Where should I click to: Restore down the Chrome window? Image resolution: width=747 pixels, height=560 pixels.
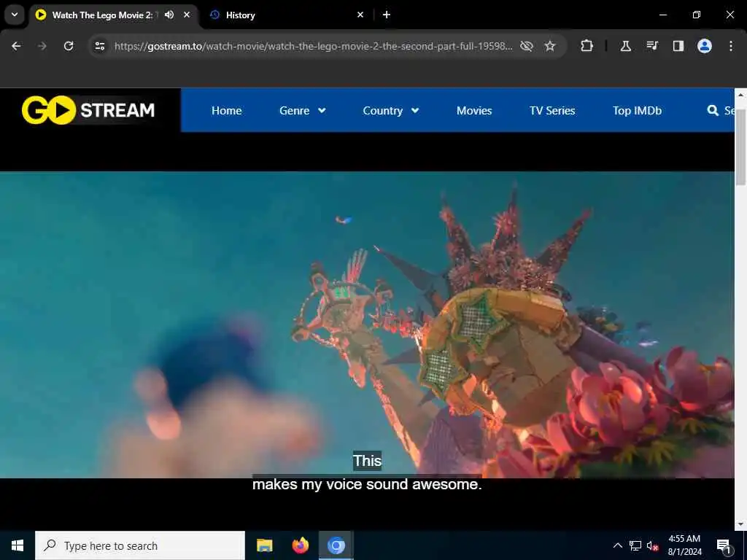[697, 15]
